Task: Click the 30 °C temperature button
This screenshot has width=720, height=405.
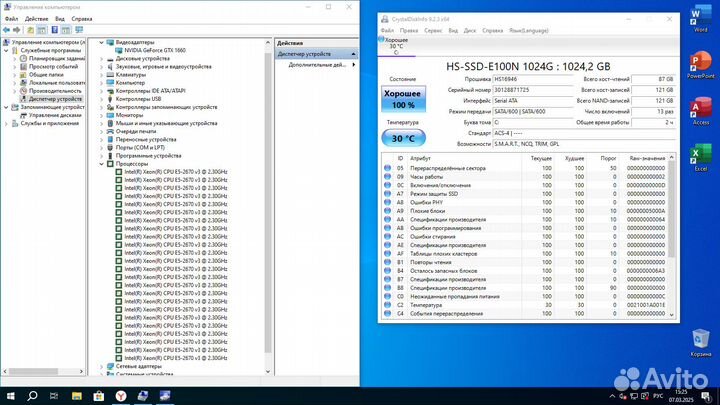Action: point(402,138)
